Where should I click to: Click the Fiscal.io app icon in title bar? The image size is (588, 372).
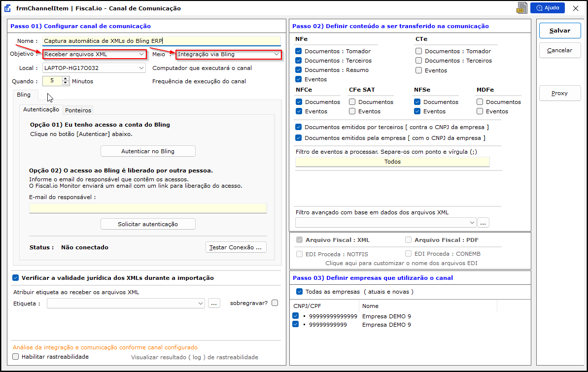(x=8, y=8)
